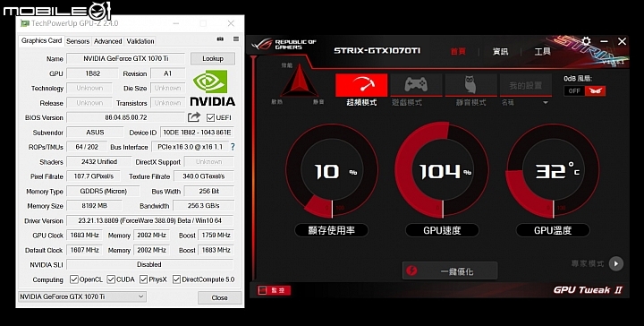Screen dimensions: 644x326
Task: Toggle the red monitor checkbox button
Action: (x=274, y=290)
